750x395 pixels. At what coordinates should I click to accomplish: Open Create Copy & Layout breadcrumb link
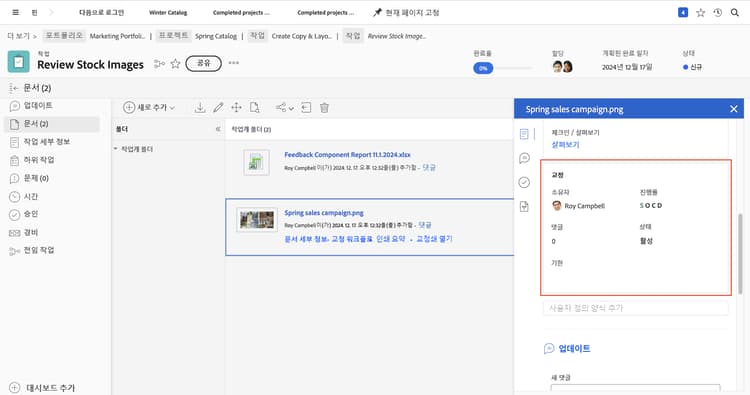[x=302, y=36]
